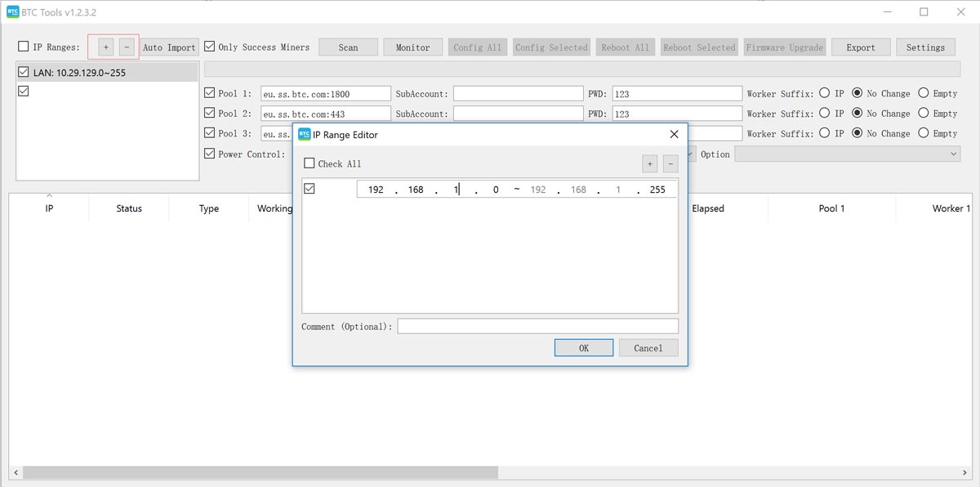Toggle Only Success Miners checkbox
Image resolution: width=980 pixels, height=487 pixels.
click(210, 47)
